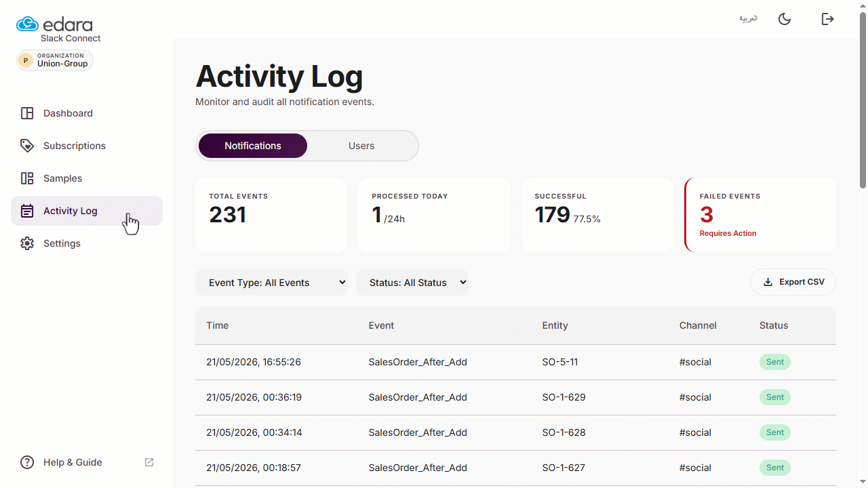Click the time 21/05/2026, 00:34:14
This screenshot has height=488, width=868.
point(254,432)
